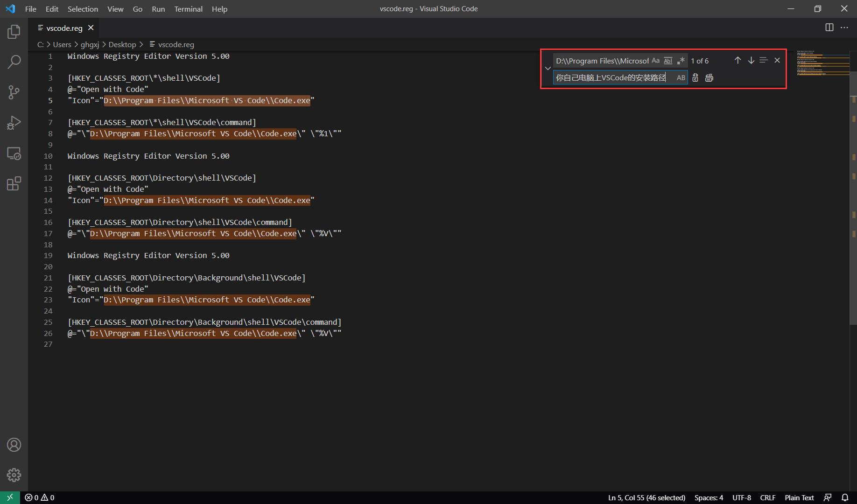This screenshot has height=504, width=857.
Task: Open errors and warnings count in status bar
Action: pyautogui.click(x=40, y=497)
